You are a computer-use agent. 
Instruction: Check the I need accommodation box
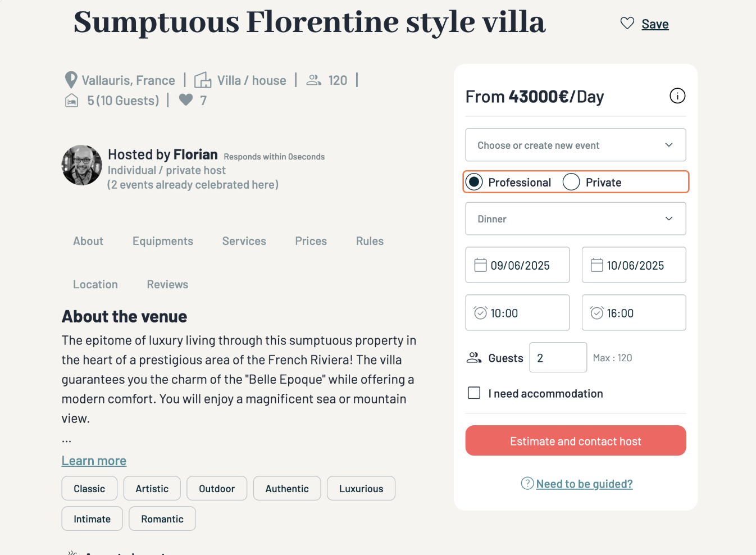point(474,393)
